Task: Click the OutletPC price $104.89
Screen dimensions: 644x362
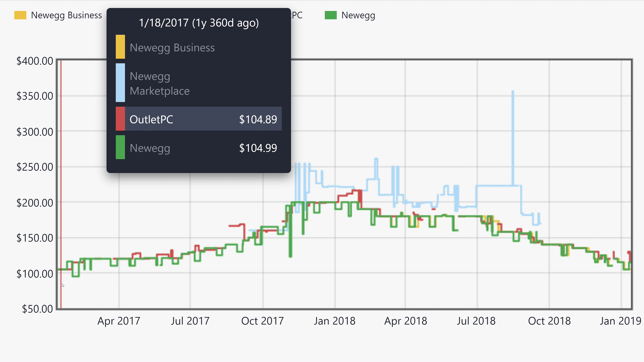Action: pyautogui.click(x=258, y=119)
